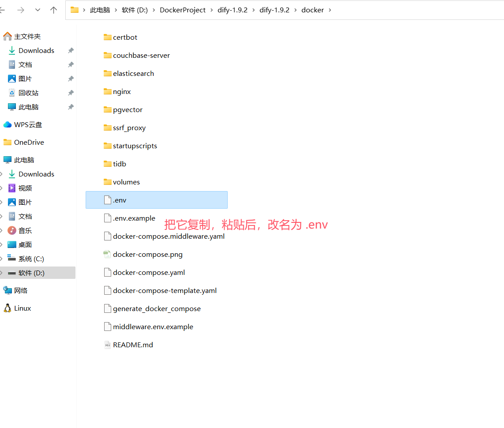Viewport: 504px width, 428px height.
Task: Click pin icon beside pinned 此电脑
Action: tap(71, 107)
